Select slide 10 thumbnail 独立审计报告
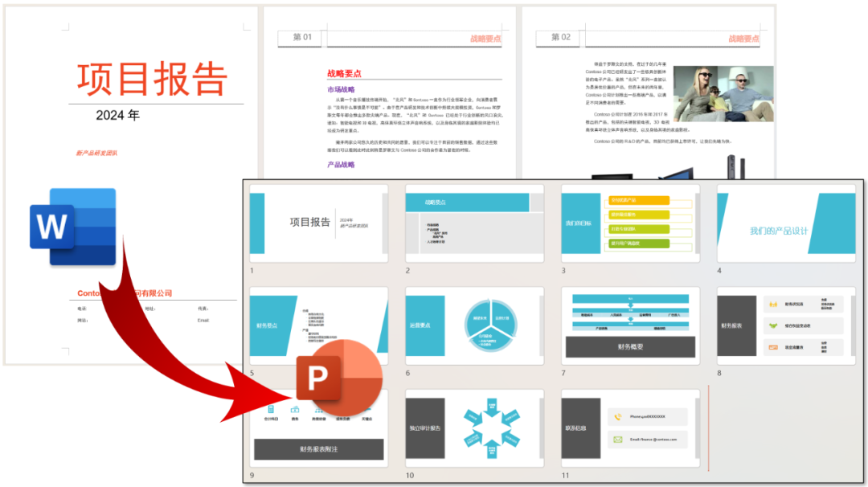 (474, 428)
